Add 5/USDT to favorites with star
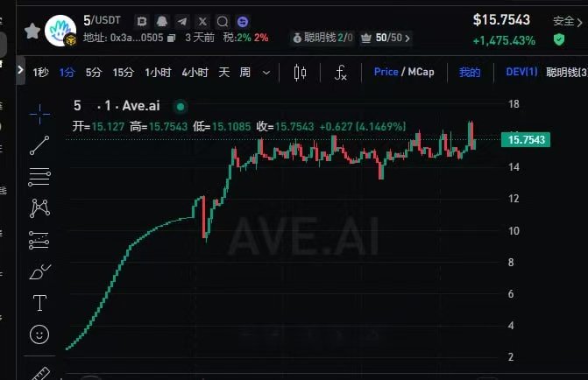588x380 pixels. [x=32, y=31]
